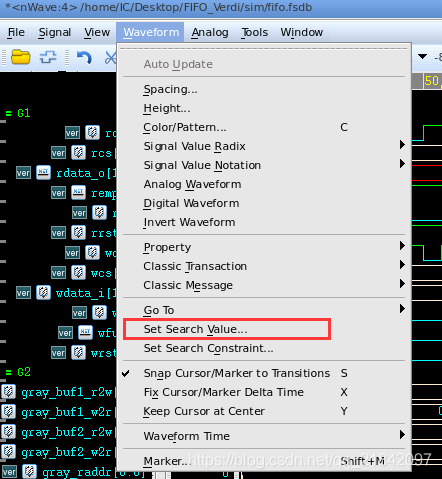Screen dimensions: 442x479
Task: Click the blue undo arrow icon
Action: tap(84, 57)
